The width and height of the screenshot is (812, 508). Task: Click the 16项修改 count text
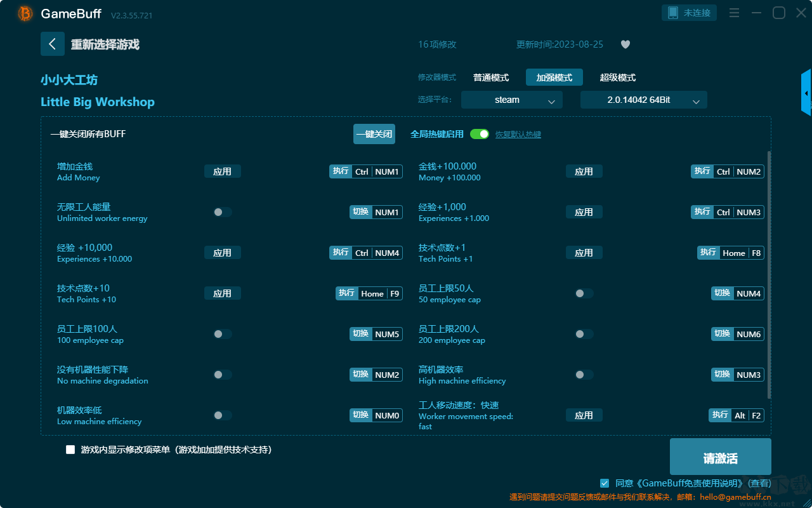437,44
